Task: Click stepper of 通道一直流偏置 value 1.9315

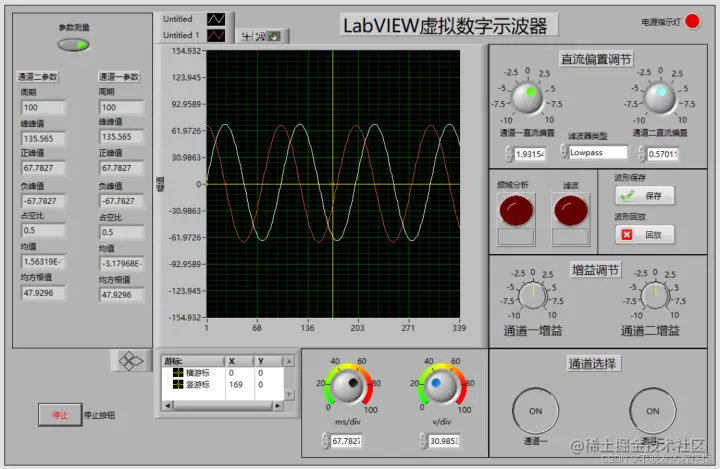Action: point(508,154)
